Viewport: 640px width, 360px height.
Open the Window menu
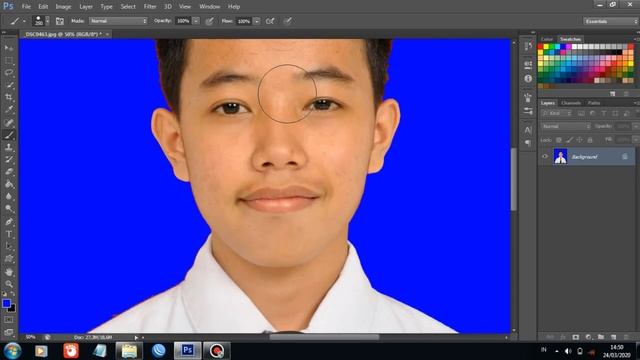coord(209,7)
